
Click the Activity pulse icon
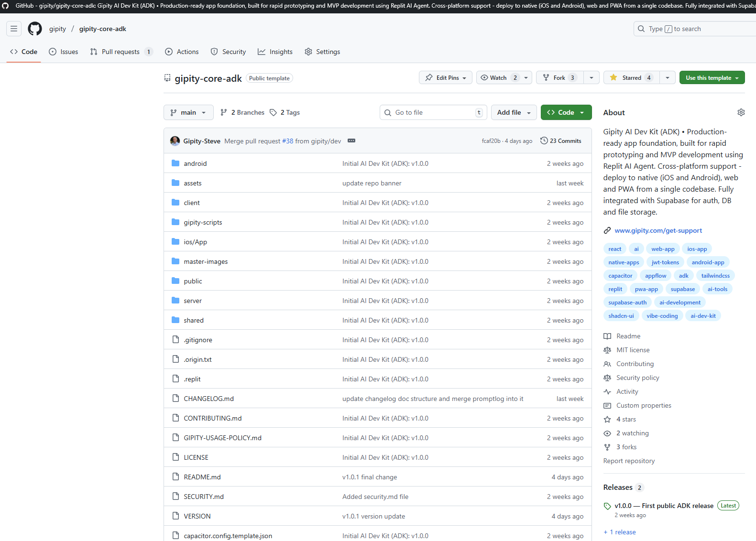click(607, 391)
